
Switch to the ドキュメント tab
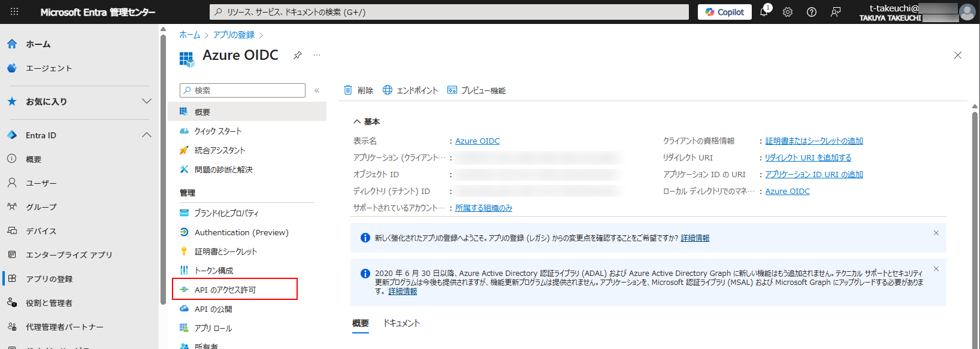click(x=402, y=323)
